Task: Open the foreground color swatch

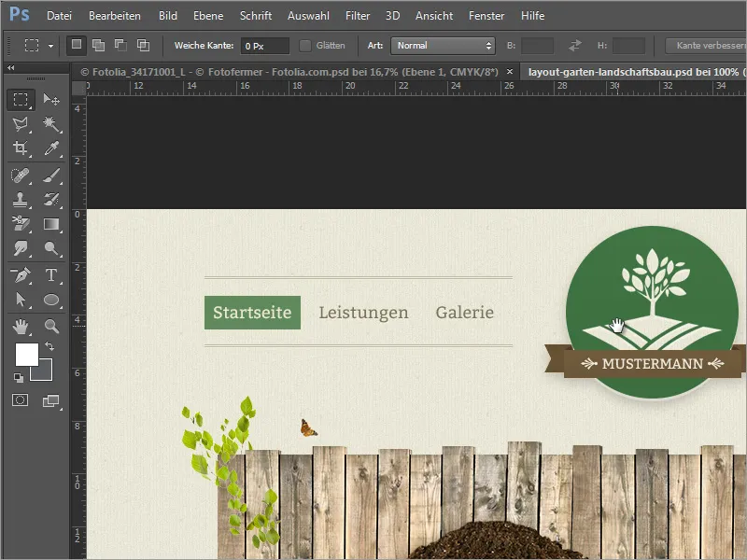Action: (x=27, y=355)
